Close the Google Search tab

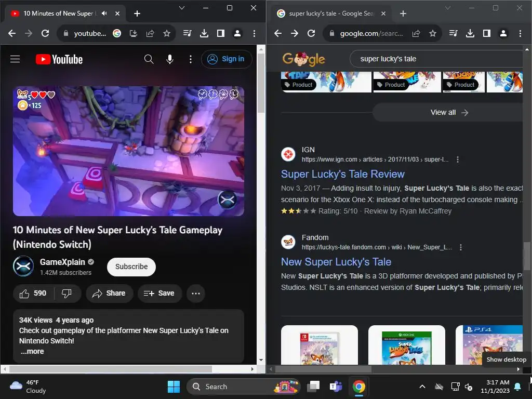[x=383, y=14]
